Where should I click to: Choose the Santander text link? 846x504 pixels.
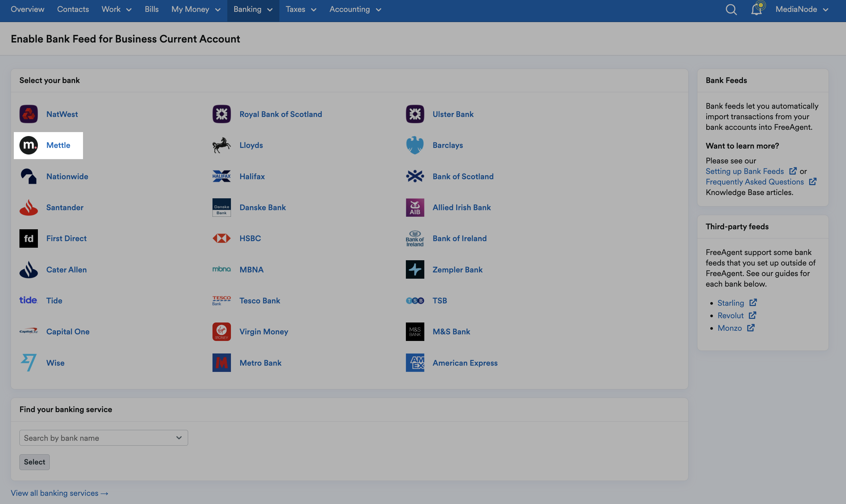point(65,207)
